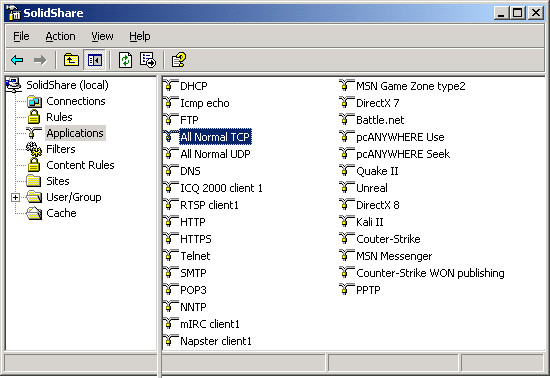Click the SolidShare (local) root node
Image resolution: width=550 pixels, height=378 pixels.
[x=67, y=85]
